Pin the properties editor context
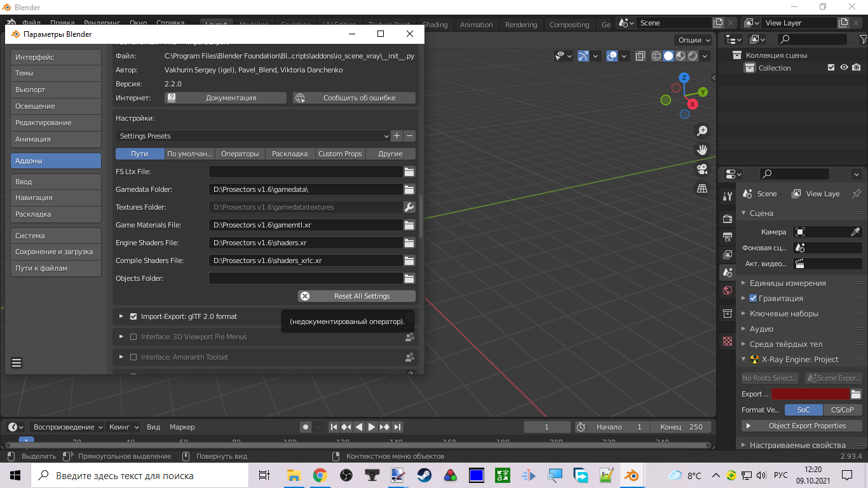 pos(856,194)
